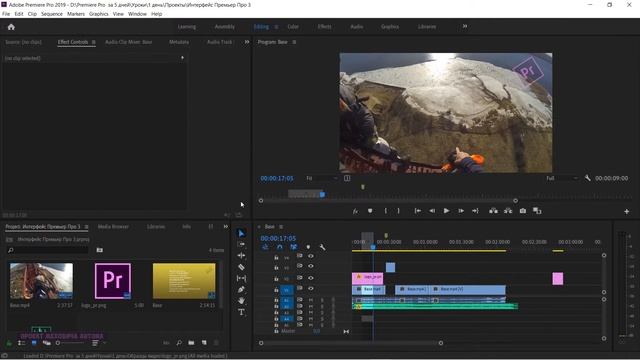Open the Full playback resolution dropdown
Image resolution: width=640 pixels, height=360 pixels.
tap(562, 178)
